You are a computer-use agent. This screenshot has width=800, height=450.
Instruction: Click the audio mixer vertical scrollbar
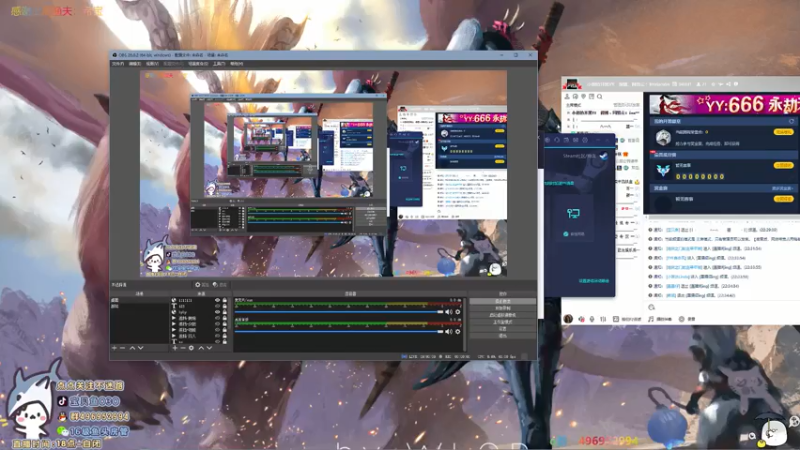click(x=464, y=324)
